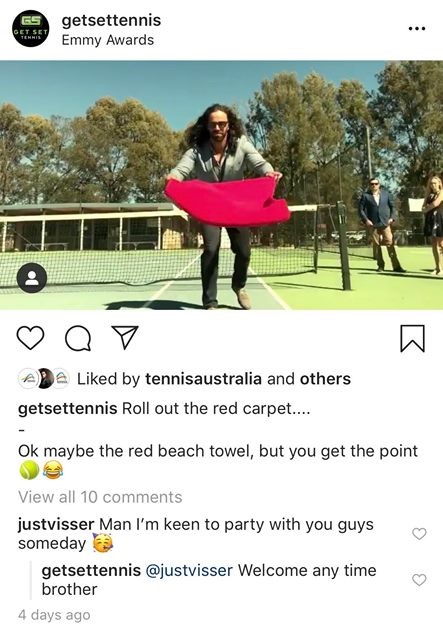Open the comment bubble icon
This screenshot has height=643, width=443.
pos(78,338)
